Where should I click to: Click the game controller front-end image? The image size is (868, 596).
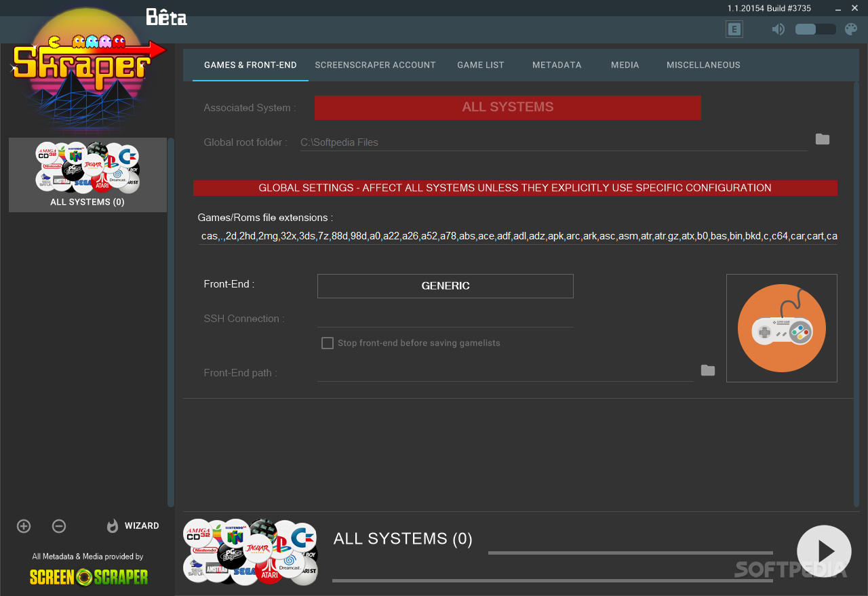[782, 328]
